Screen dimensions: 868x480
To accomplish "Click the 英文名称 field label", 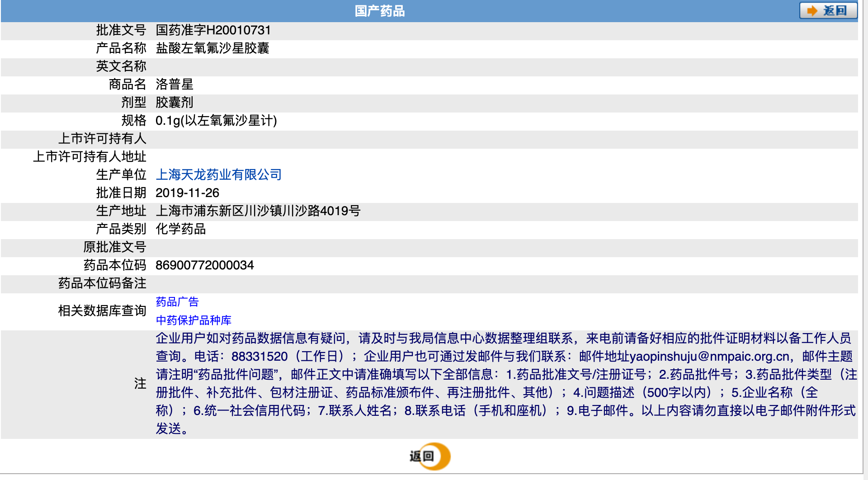I will (121, 66).
